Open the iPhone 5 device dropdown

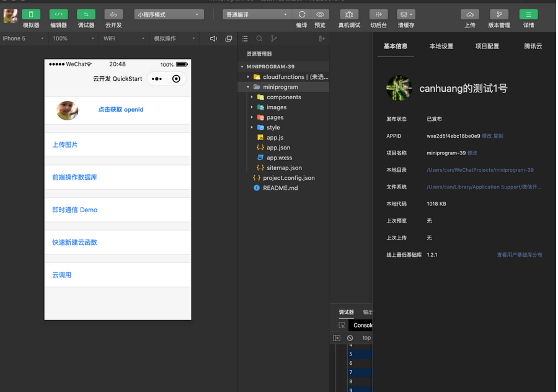[x=23, y=38]
